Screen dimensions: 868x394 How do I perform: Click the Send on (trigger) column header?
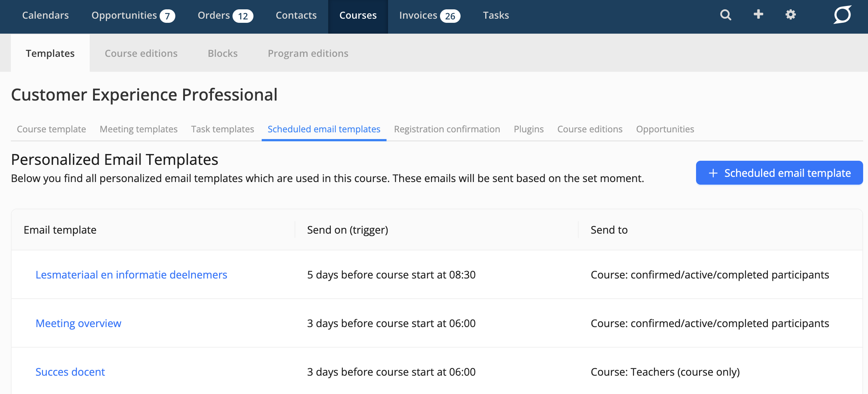[348, 230]
